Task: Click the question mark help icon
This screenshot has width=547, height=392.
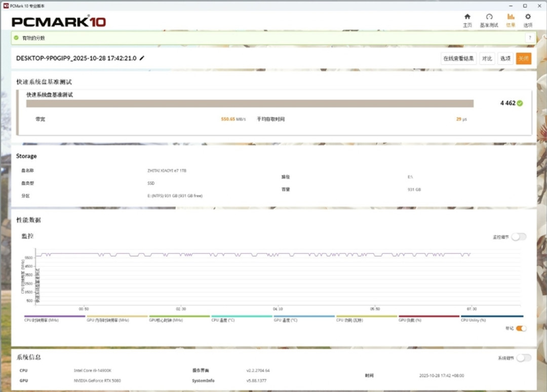Action: tap(530, 37)
